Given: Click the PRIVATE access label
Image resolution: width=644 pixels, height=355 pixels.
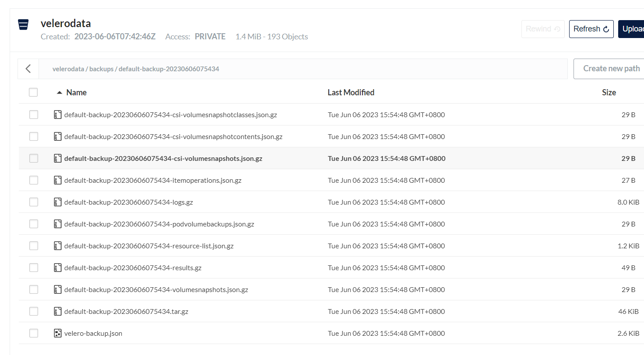Looking at the screenshot, I should [x=210, y=37].
